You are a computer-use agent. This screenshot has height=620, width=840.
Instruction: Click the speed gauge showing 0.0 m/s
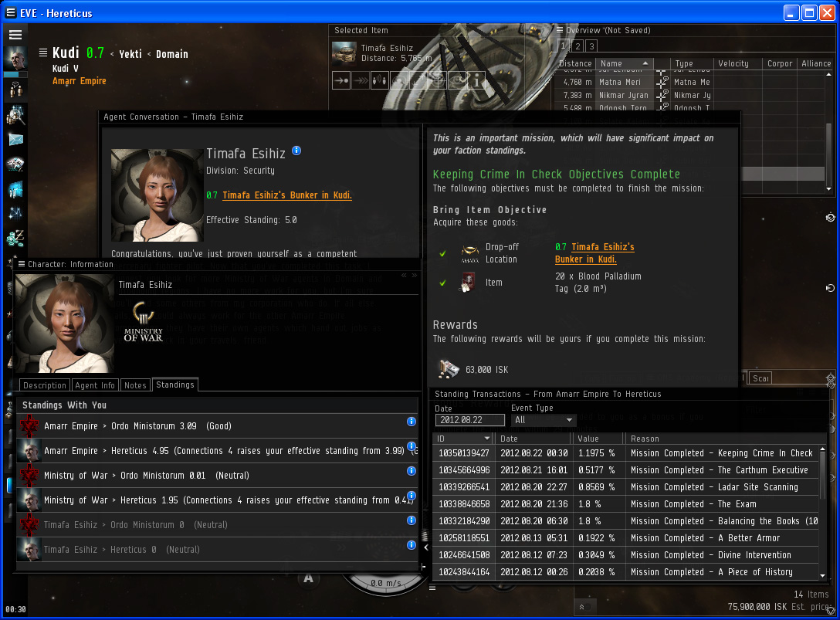tap(386, 583)
